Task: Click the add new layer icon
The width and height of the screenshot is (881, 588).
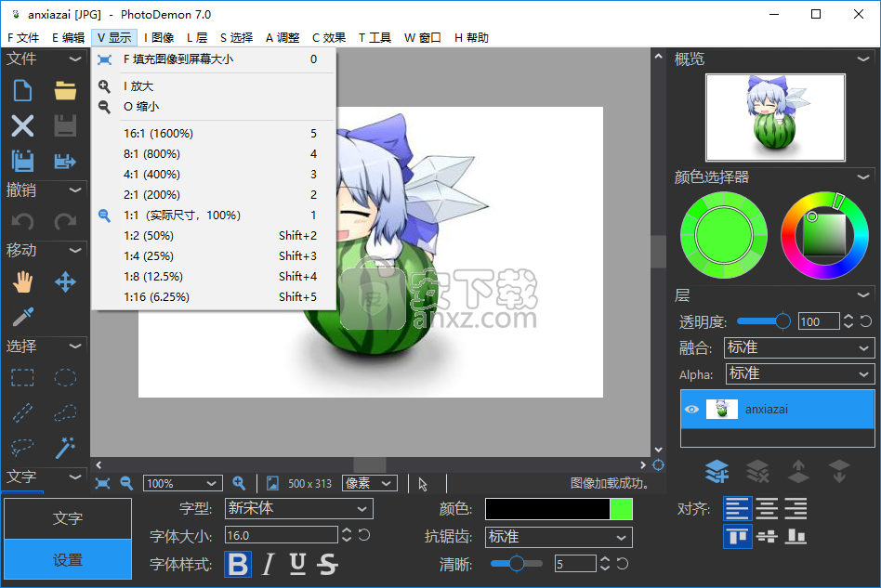Action: coord(717,471)
